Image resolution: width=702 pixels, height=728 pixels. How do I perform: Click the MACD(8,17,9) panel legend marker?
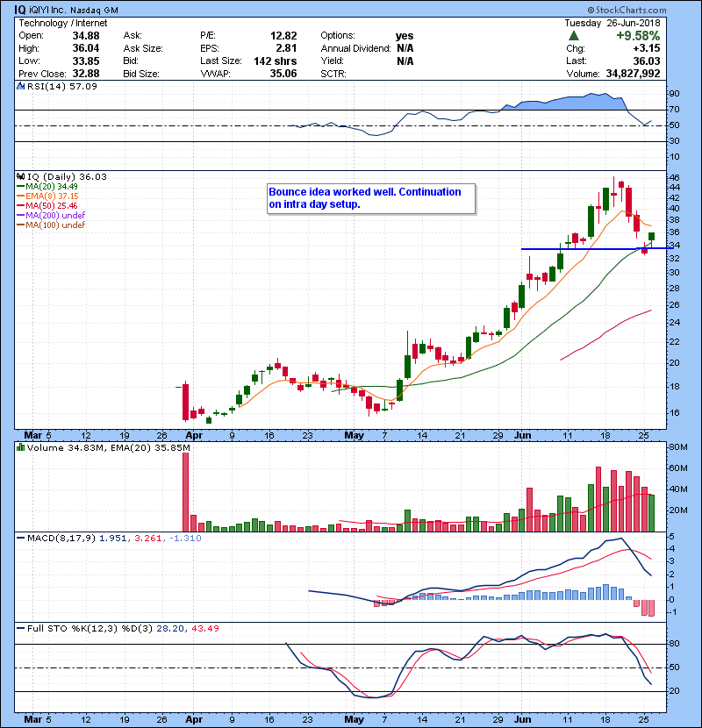(x=21, y=537)
